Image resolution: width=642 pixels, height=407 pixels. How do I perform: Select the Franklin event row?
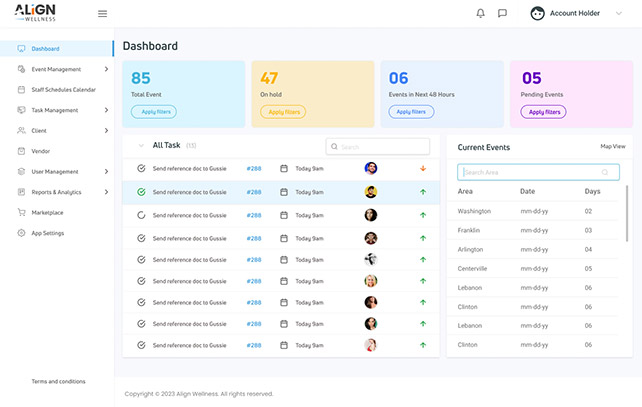coord(532,231)
